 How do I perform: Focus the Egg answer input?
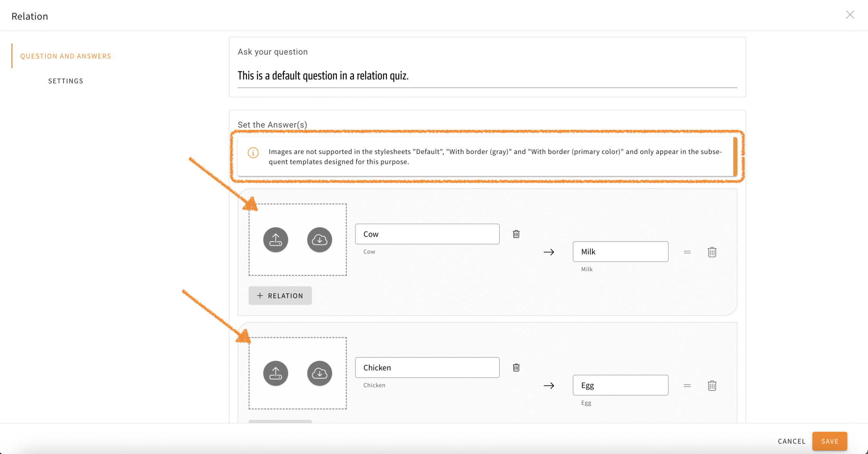(620, 385)
